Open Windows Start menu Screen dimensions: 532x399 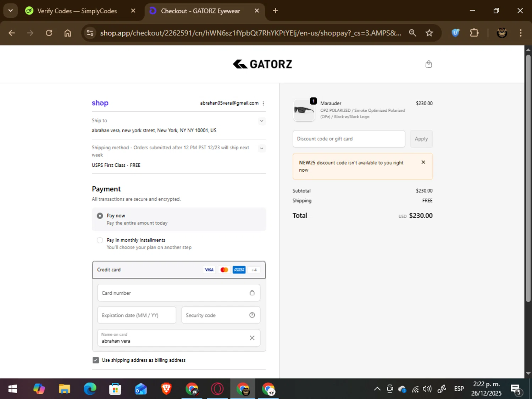pos(12,389)
